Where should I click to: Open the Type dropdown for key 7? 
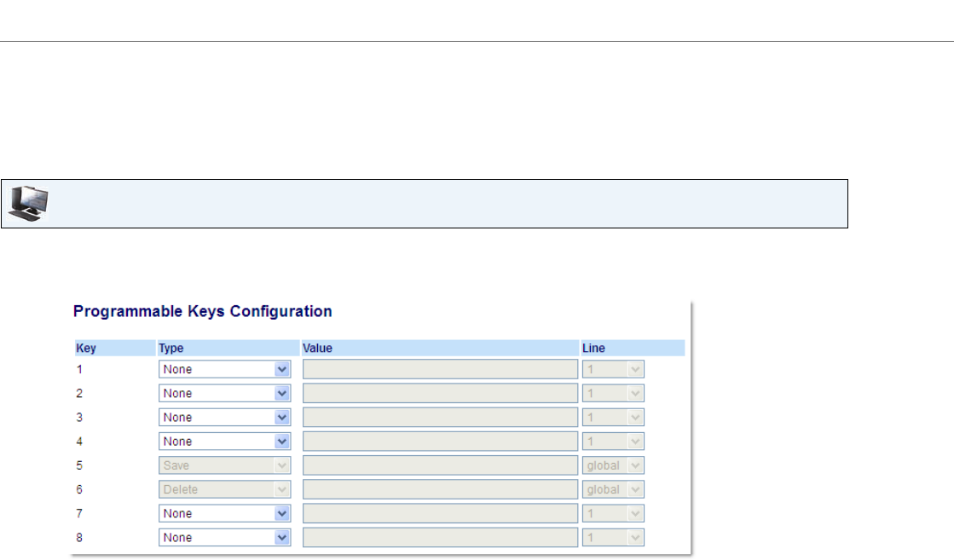(x=225, y=514)
